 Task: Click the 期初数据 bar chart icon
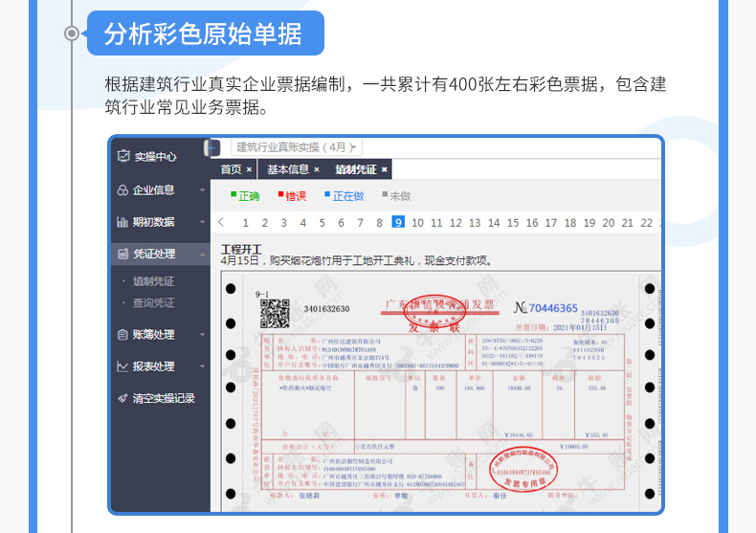tap(122, 222)
